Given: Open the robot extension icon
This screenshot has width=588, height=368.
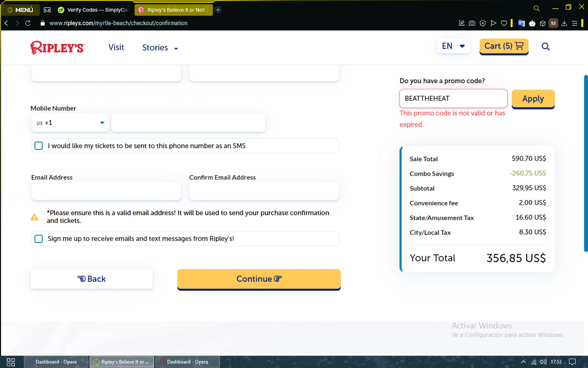Looking at the screenshot, I should [532, 23].
